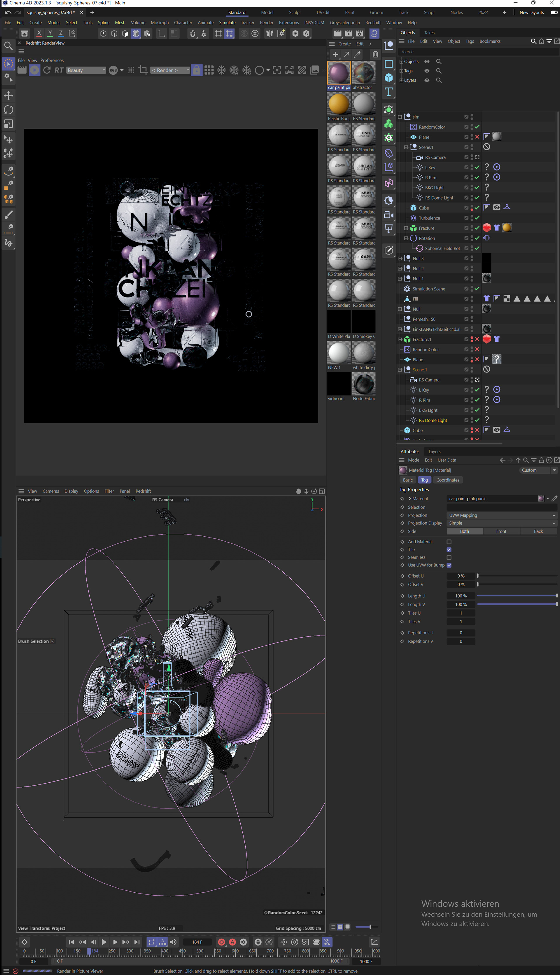Switch to the Coordinates tab
Image resolution: width=560 pixels, height=975 pixels.
pyautogui.click(x=447, y=480)
